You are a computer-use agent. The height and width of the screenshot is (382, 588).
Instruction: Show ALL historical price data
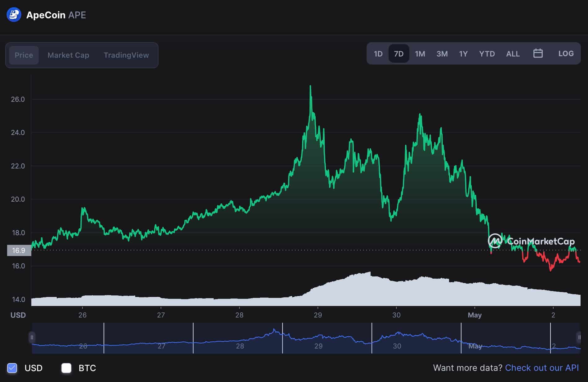click(x=513, y=53)
